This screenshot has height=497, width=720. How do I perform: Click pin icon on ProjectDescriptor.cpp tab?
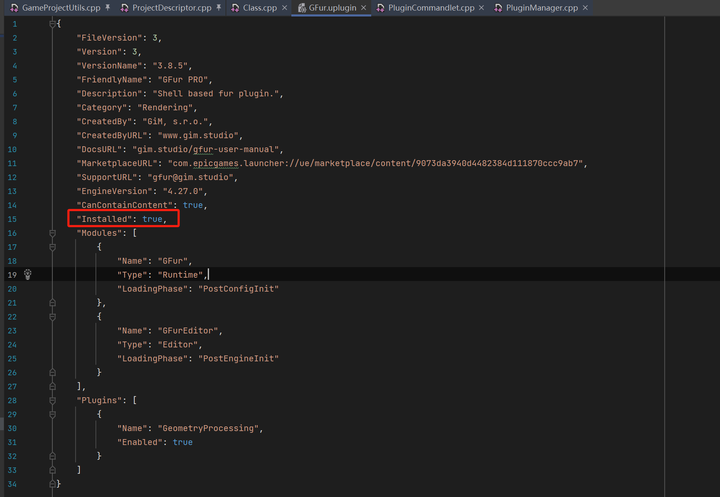[219, 7]
